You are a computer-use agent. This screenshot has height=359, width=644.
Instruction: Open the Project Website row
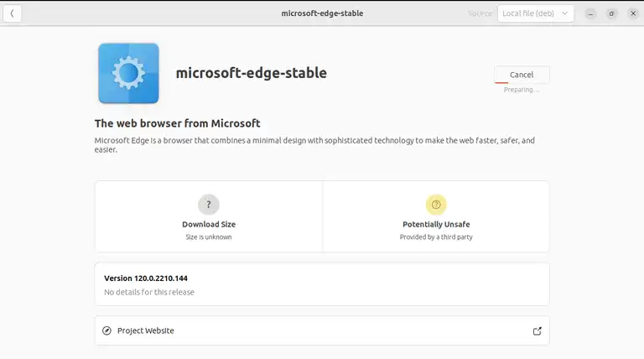coord(322,330)
